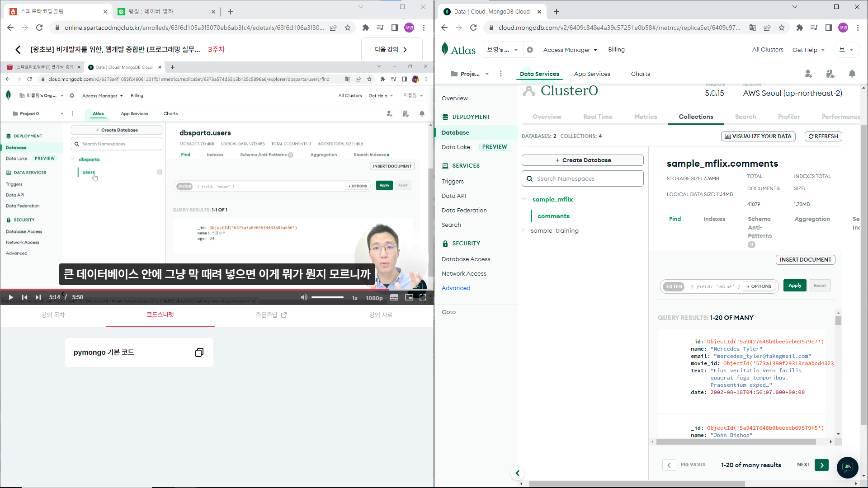Expand the sample_training database
Viewport: 868px width, 488px height.
[524, 230]
